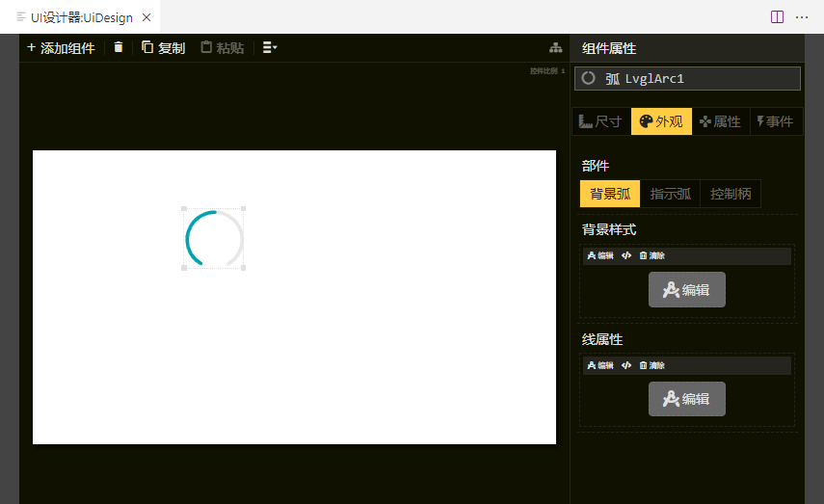This screenshot has height=504, width=824.
Task: Click the code icon under 线属性
Action: coord(626,365)
